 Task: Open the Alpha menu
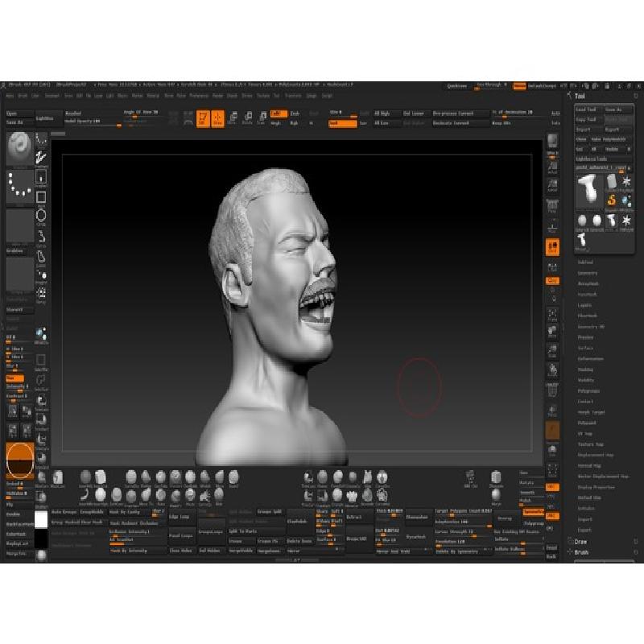pos(10,96)
